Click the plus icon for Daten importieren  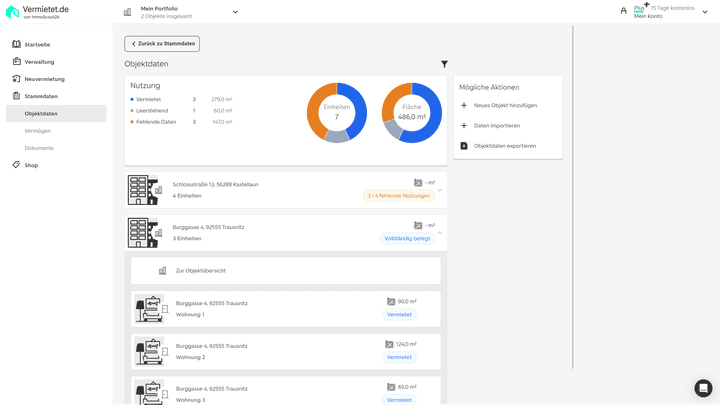point(464,125)
